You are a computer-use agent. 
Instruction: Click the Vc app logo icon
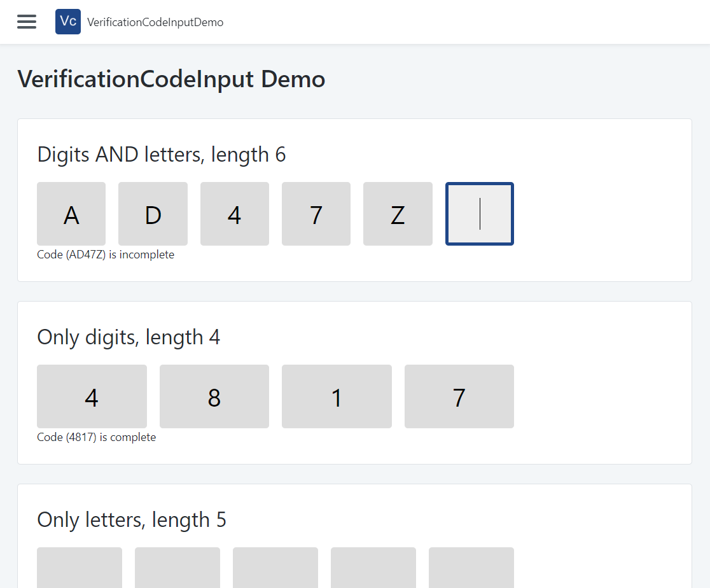[x=68, y=22]
